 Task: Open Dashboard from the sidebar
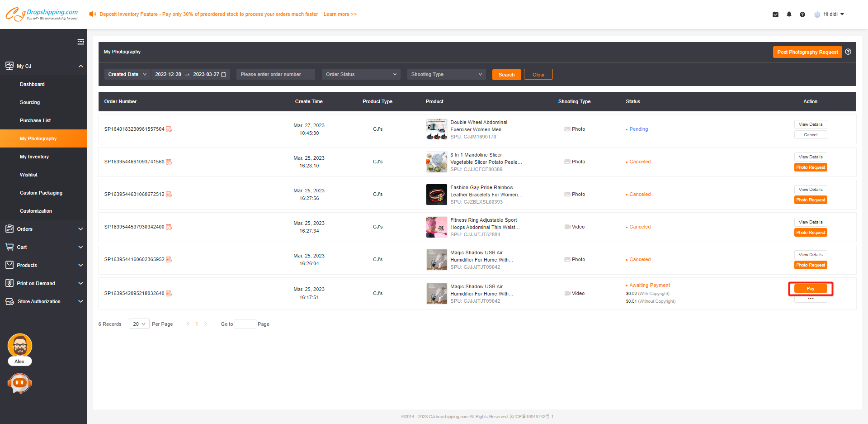pyautogui.click(x=32, y=84)
